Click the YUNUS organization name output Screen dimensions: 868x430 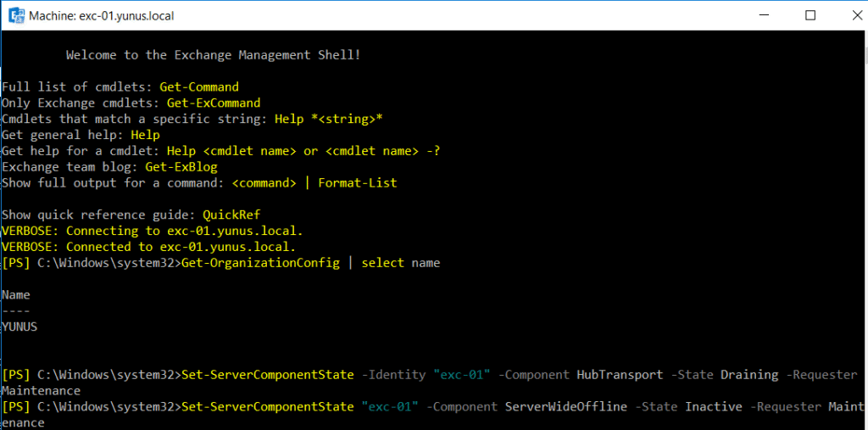pos(19,327)
